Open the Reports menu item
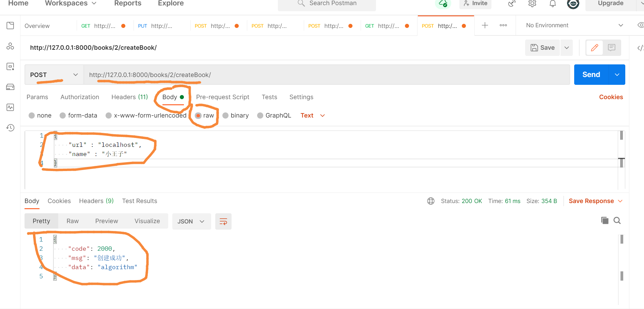644x309 pixels. coord(128,3)
